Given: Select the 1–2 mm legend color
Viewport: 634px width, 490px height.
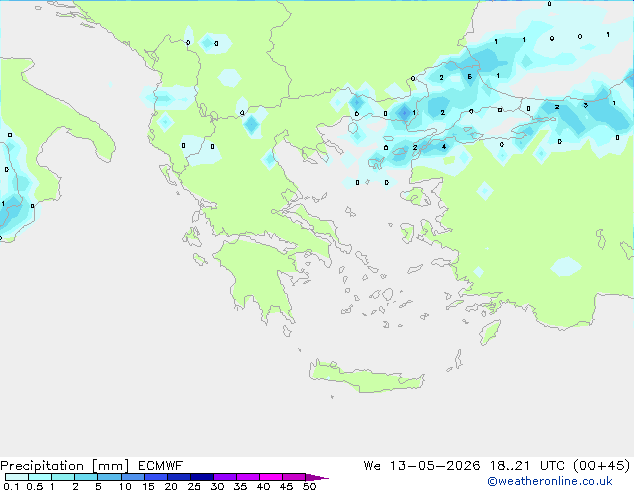Looking at the screenshot, I should pos(63,477).
